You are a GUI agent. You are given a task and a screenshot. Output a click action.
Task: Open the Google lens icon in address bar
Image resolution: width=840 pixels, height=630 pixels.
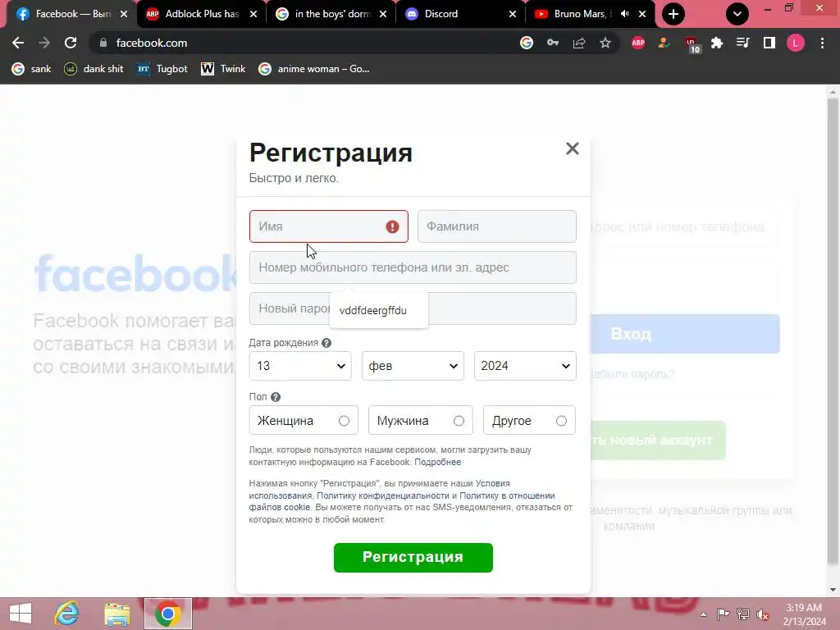[x=526, y=43]
